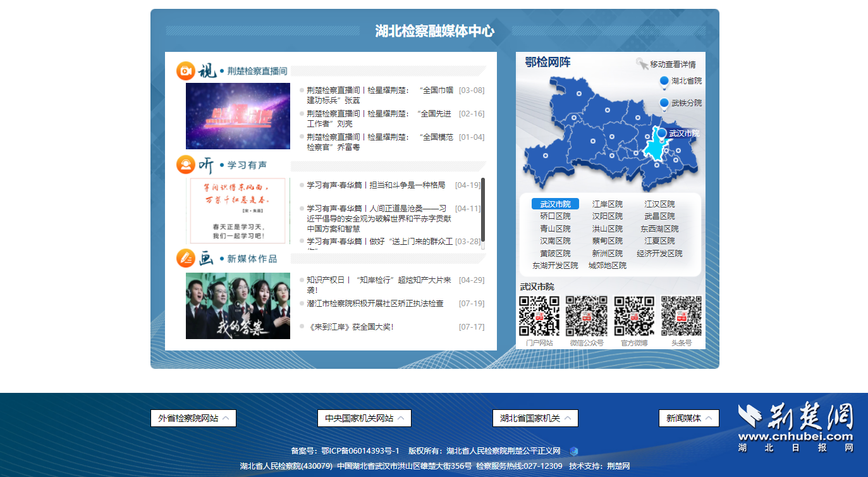Click the 门户网站 QR code

pos(539,316)
